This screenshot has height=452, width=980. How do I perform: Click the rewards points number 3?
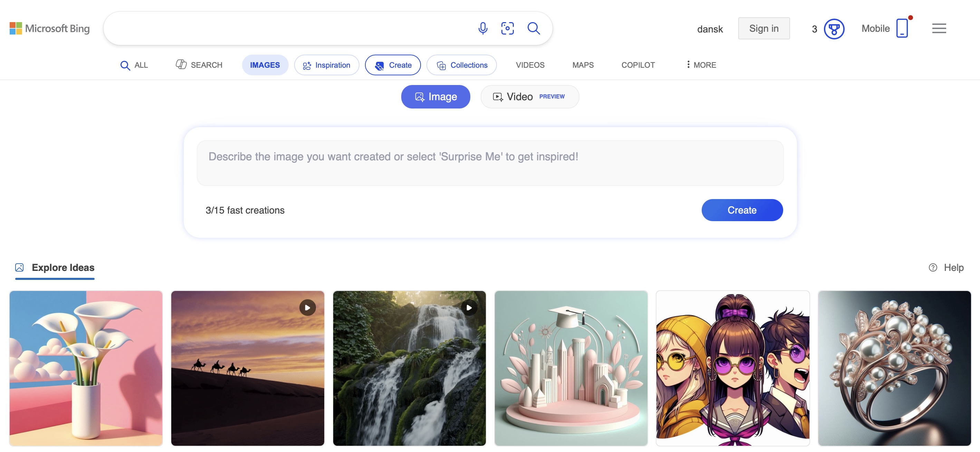pos(814,29)
